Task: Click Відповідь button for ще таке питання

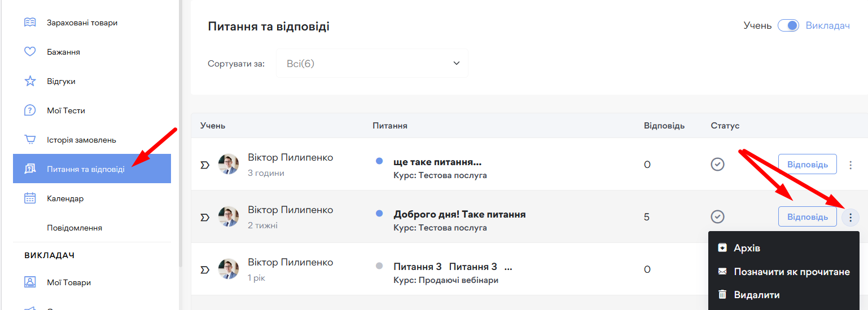Action: (807, 165)
